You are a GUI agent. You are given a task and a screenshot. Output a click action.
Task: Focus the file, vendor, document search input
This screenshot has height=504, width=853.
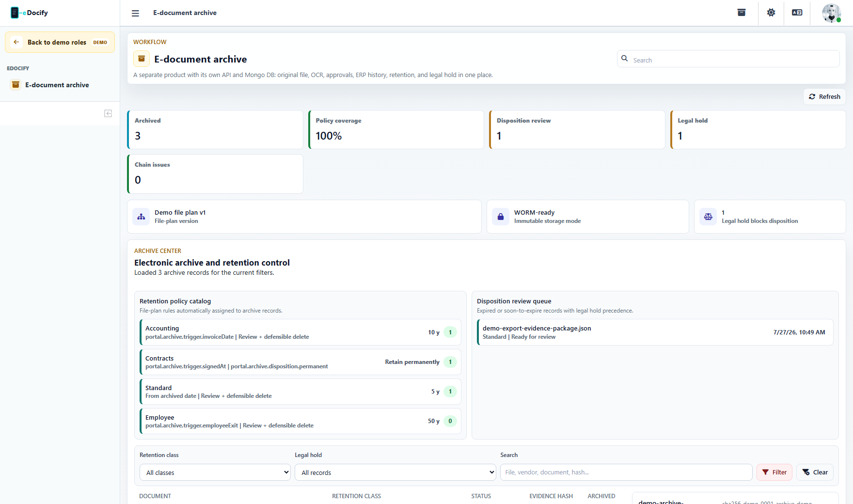pyautogui.click(x=626, y=472)
